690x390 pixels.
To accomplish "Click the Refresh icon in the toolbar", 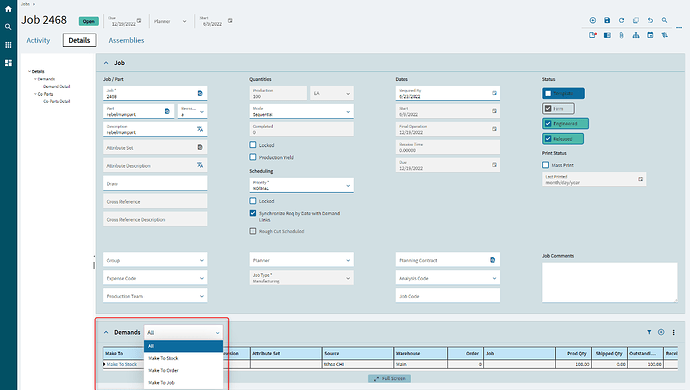I will click(x=621, y=20).
